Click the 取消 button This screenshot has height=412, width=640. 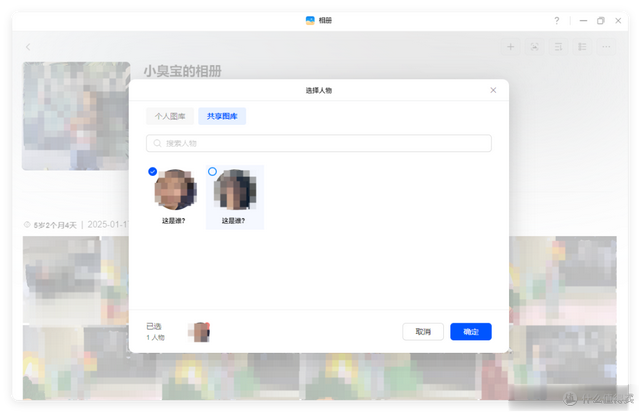(x=423, y=332)
